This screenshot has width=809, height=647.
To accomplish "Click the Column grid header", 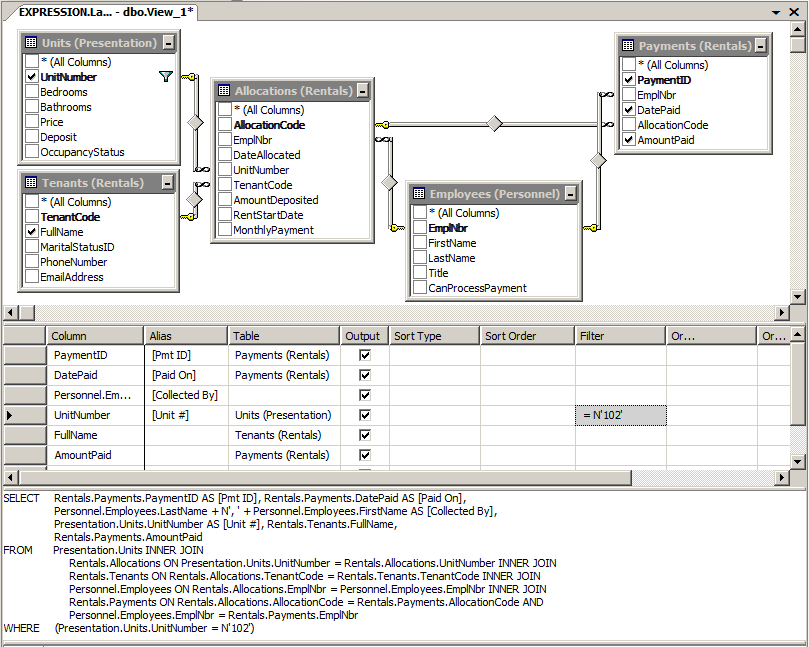I will click(x=94, y=336).
